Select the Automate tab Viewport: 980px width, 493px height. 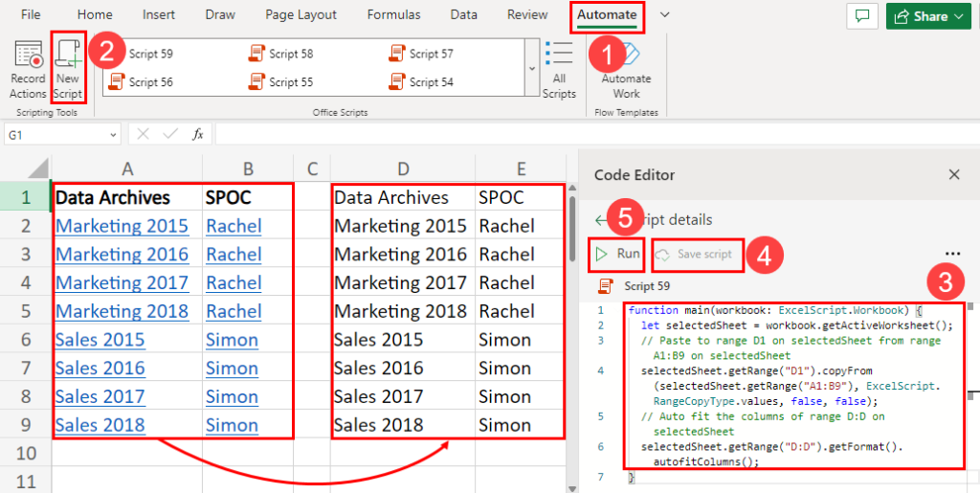click(x=607, y=16)
